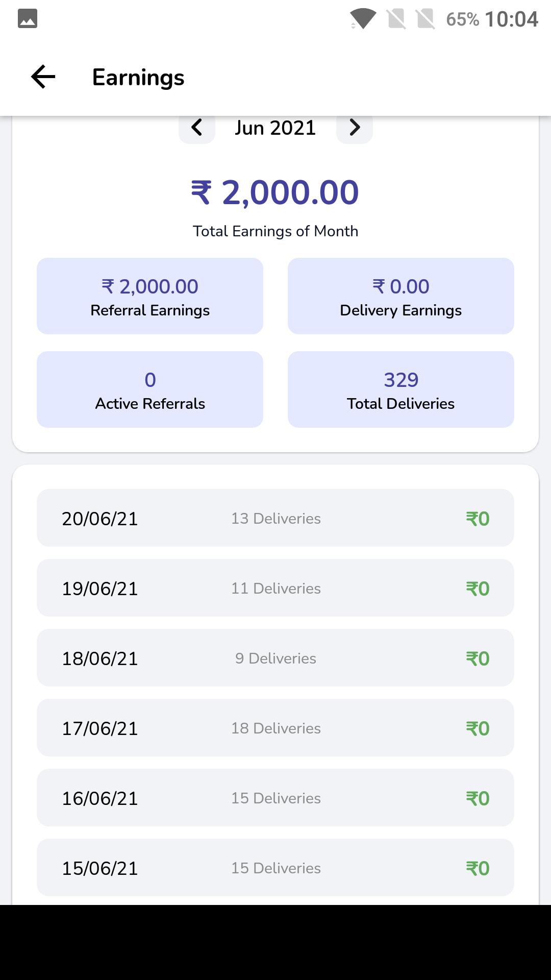Viewport: 551px width, 980px height.
Task: Open the 20/06/21 deliveries row
Action: click(x=275, y=518)
